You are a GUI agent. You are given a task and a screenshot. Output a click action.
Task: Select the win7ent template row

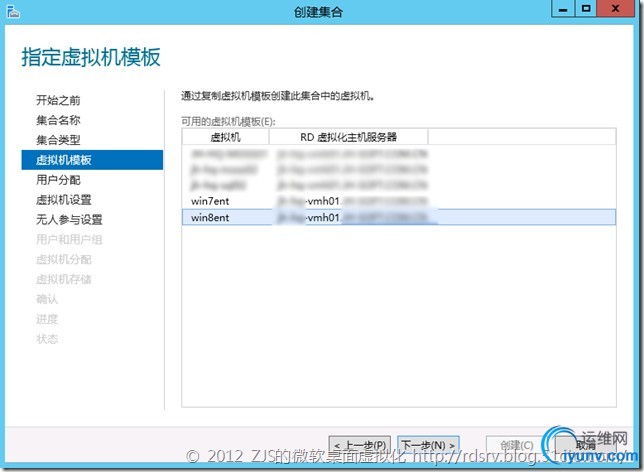pos(398,201)
